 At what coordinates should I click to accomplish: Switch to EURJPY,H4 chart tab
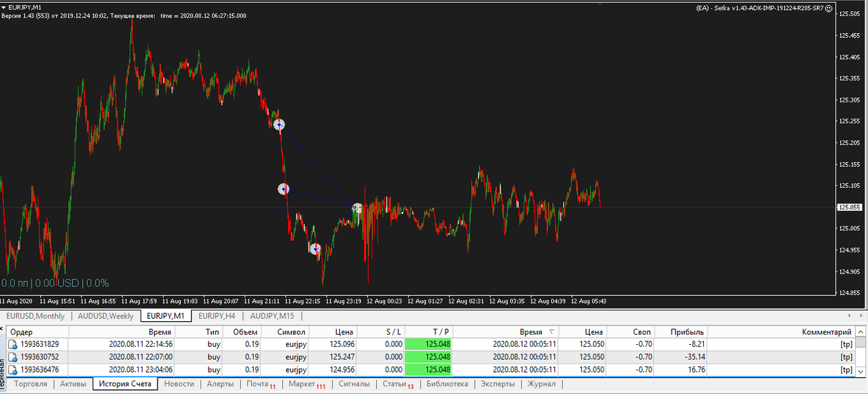tap(217, 316)
